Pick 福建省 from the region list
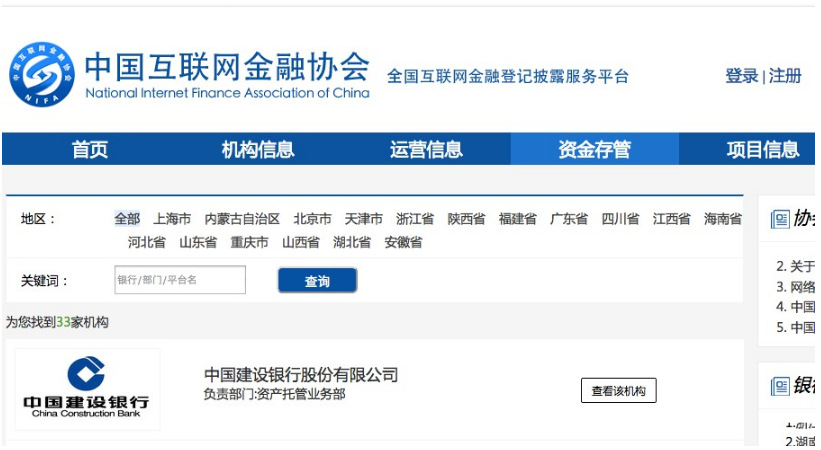 518,218
